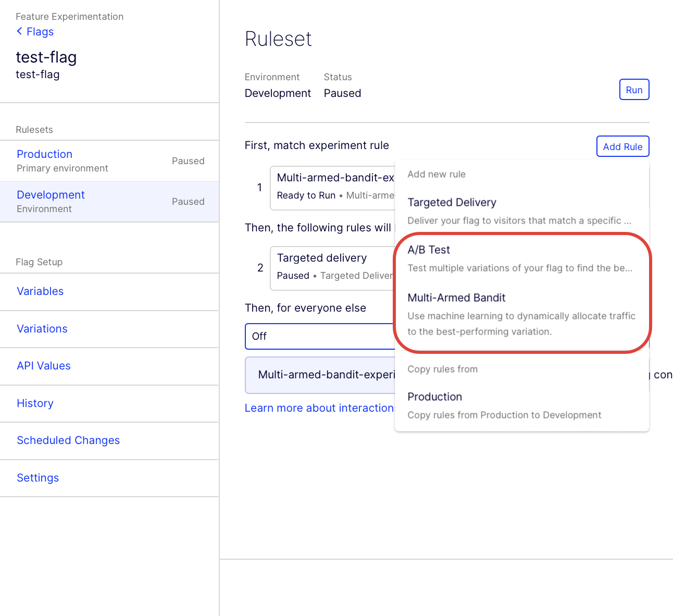View the flag History
The width and height of the screenshot is (673, 616).
[x=35, y=403]
